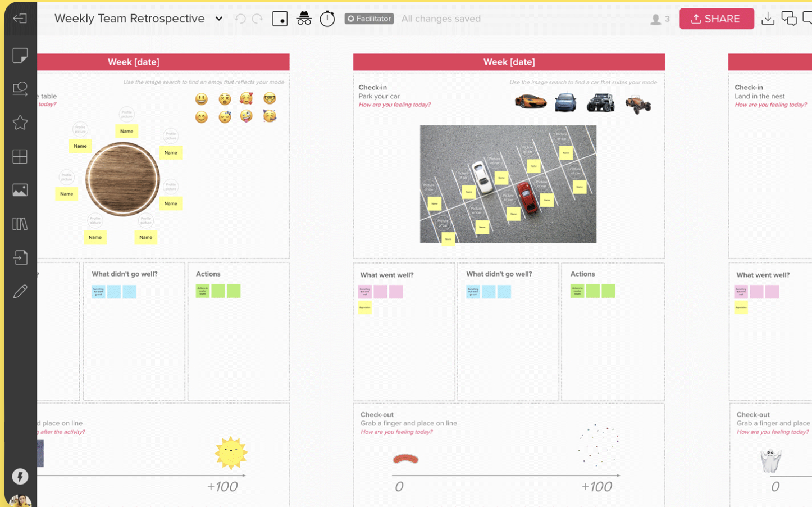The image size is (812, 507).
Task: Click the lightning bolt icon
Action: coord(20,476)
